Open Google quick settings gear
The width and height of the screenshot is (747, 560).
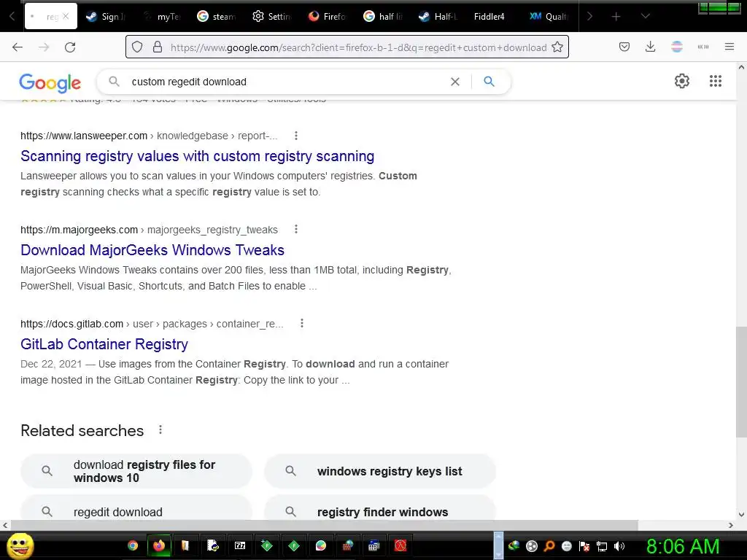[x=682, y=81]
